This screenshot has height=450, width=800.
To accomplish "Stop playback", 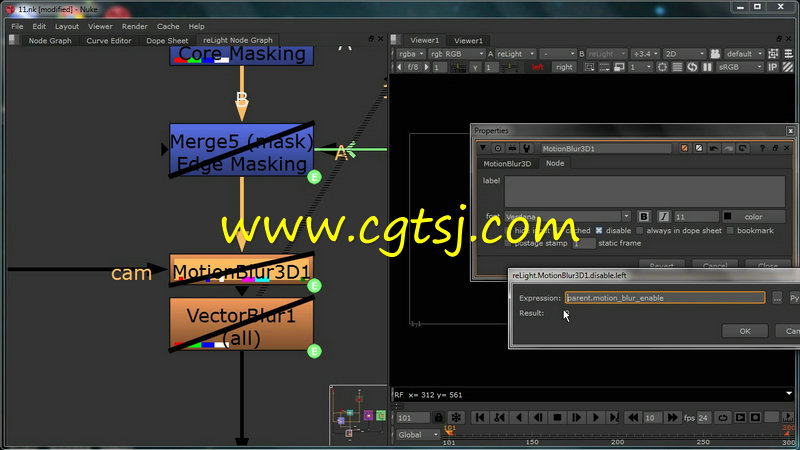I will tap(557, 417).
